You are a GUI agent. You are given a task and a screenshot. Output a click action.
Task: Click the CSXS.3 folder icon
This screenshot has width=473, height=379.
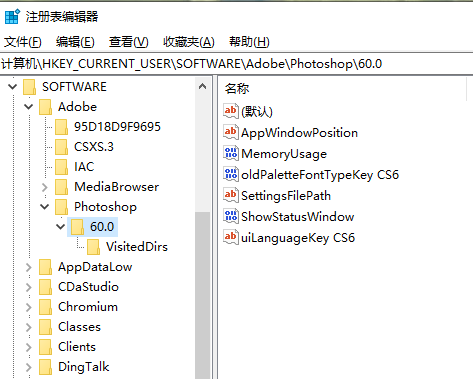pyautogui.click(x=61, y=147)
